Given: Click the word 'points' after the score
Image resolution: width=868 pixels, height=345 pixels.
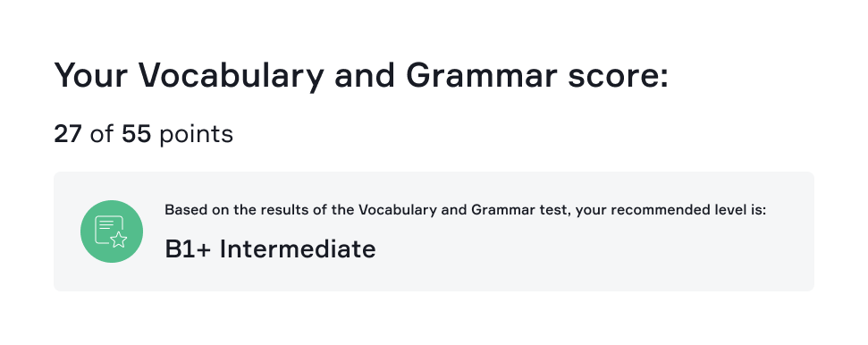Looking at the screenshot, I should [196, 135].
